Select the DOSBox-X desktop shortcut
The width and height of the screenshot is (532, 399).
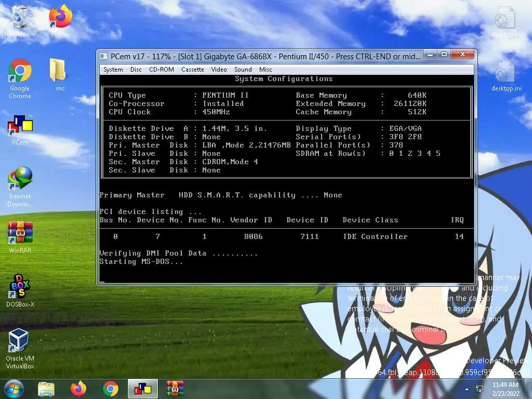click(x=20, y=291)
